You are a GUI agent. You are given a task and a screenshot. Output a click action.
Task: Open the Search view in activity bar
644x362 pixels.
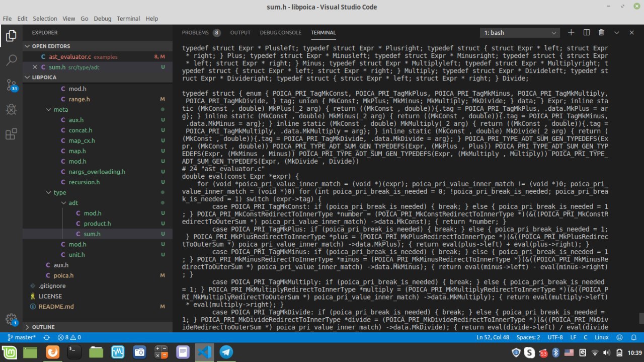tap(11, 60)
